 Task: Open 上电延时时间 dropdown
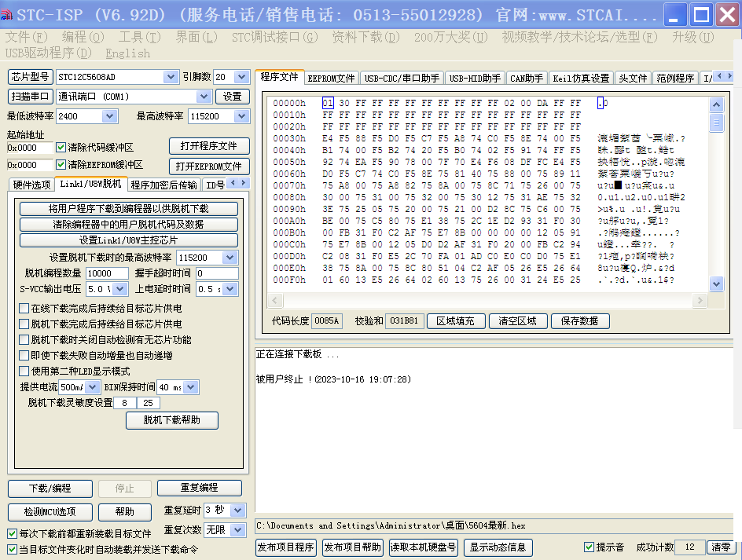230,288
